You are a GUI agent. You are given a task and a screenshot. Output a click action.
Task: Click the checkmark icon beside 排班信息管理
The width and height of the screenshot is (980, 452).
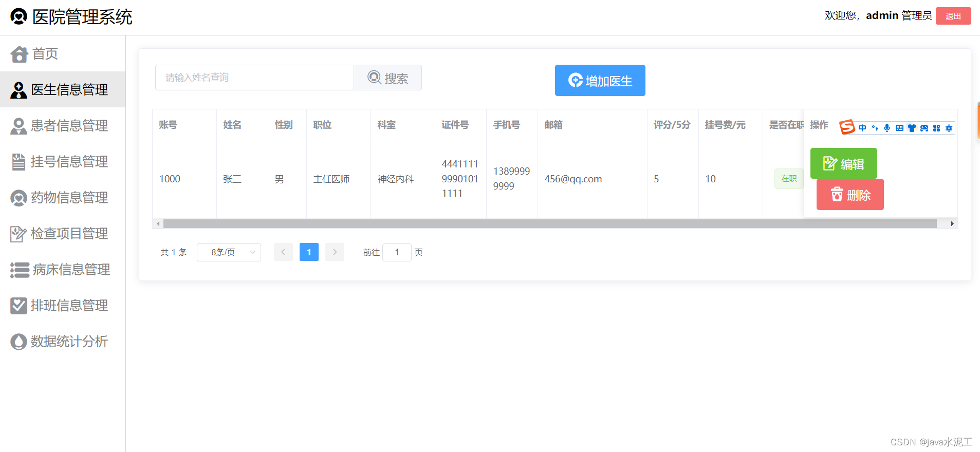point(19,306)
